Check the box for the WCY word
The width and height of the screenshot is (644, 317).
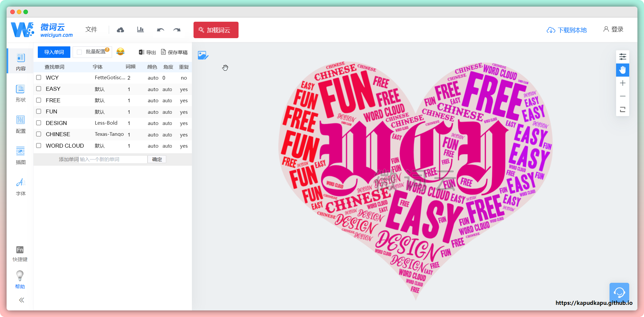[x=39, y=78]
